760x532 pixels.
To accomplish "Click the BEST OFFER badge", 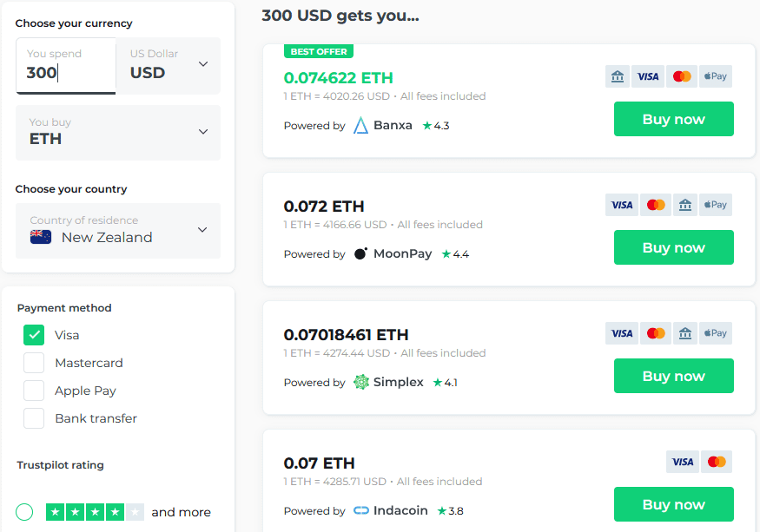I will point(318,51).
